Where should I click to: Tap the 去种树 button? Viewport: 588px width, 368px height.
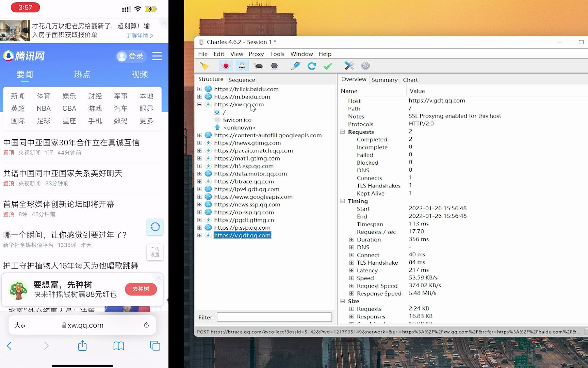pyautogui.click(x=141, y=289)
